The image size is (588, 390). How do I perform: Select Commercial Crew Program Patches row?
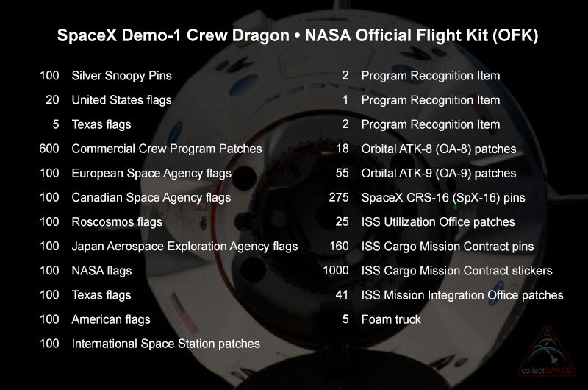click(166, 149)
